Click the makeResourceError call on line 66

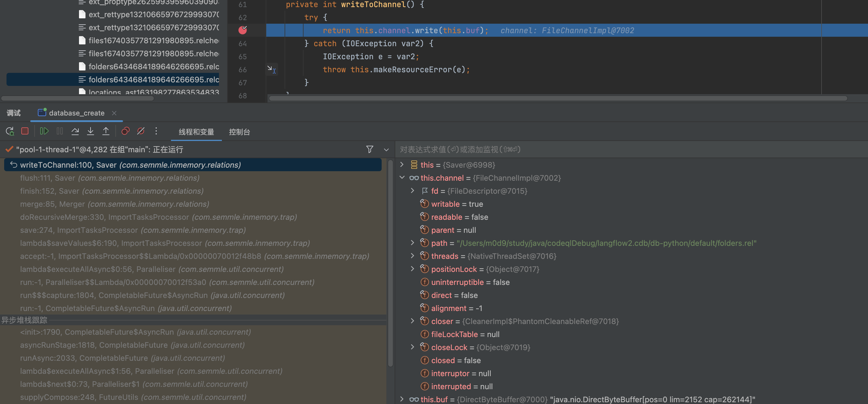pos(412,70)
